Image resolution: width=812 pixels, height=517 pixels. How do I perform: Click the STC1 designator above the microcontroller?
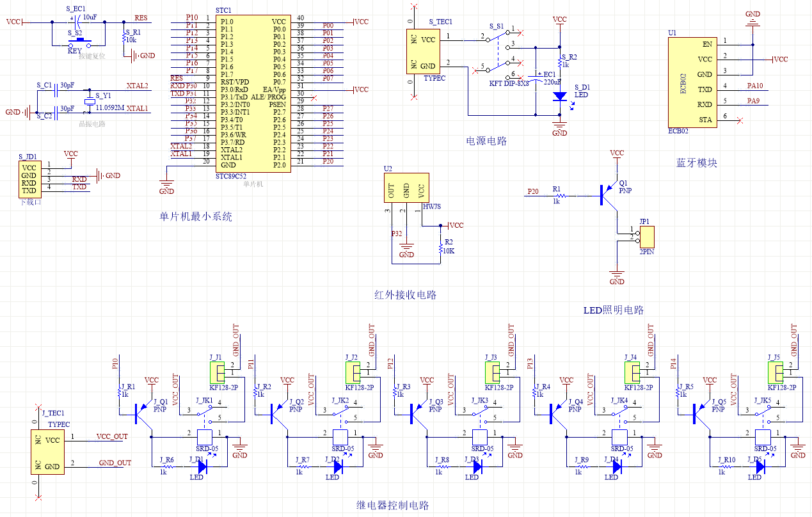223,11
